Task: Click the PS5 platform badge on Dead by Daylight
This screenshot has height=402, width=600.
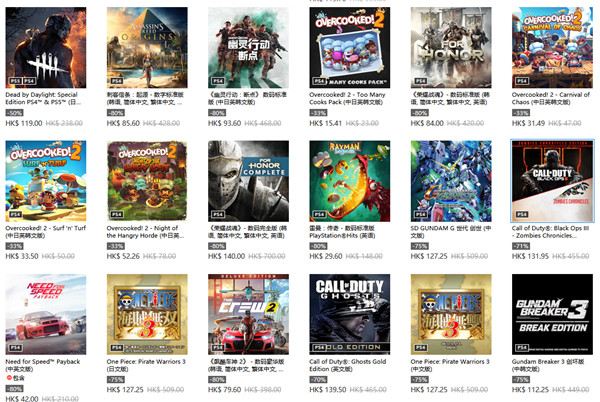Action: point(15,81)
